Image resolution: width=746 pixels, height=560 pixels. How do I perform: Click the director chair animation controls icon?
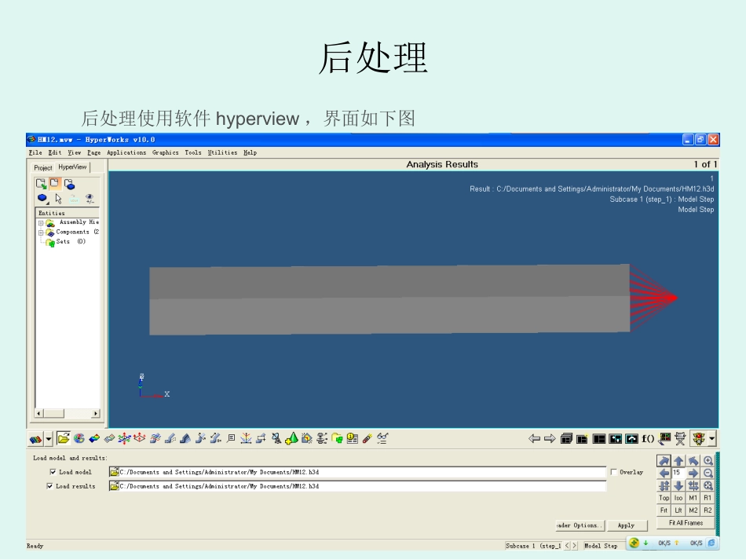[x=681, y=439]
